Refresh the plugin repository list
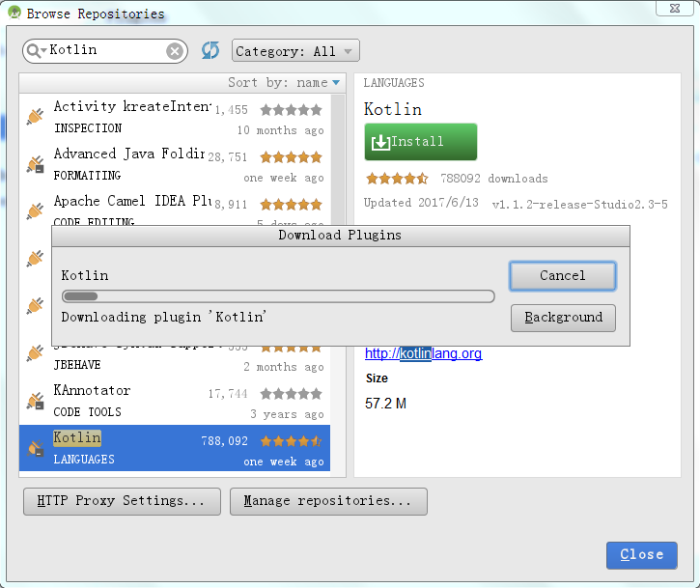The height and width of the screenshot is (588, 700). coord(210,50)
